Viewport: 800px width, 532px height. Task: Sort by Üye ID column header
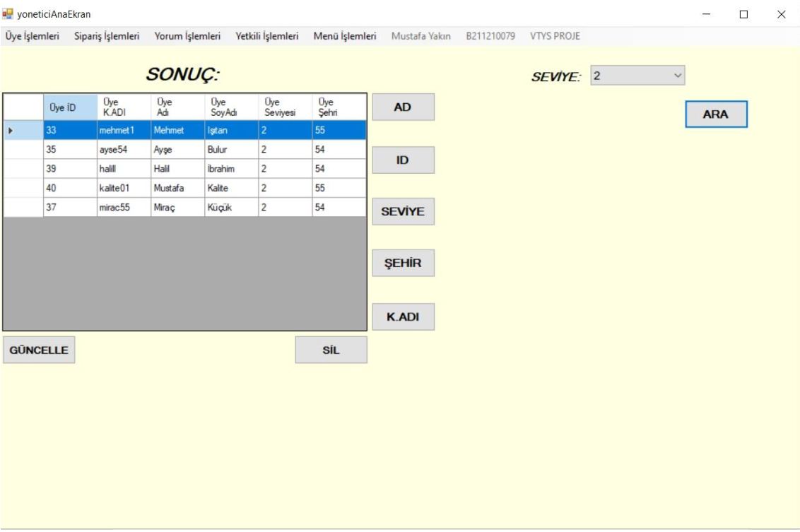(70, 107)
